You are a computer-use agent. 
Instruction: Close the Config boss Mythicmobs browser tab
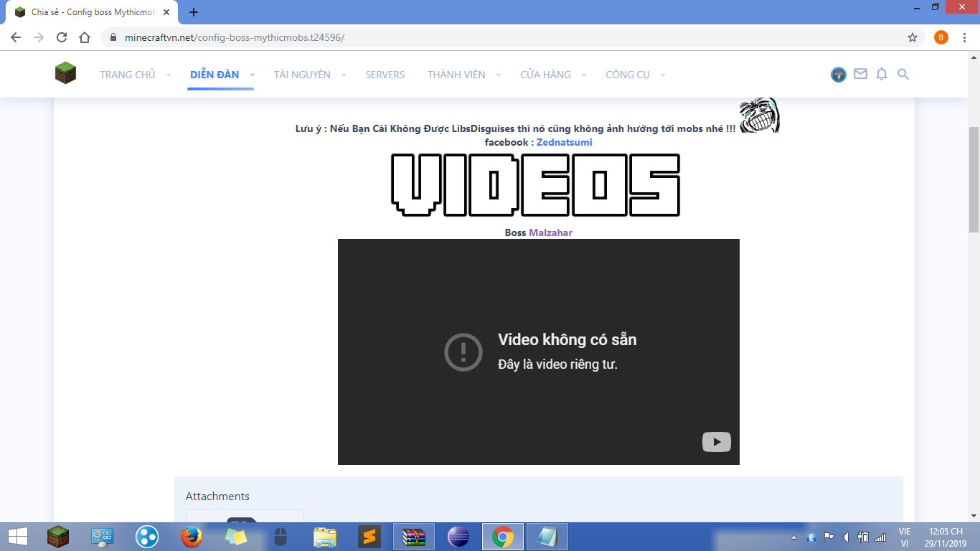click(x=166, y=12)
